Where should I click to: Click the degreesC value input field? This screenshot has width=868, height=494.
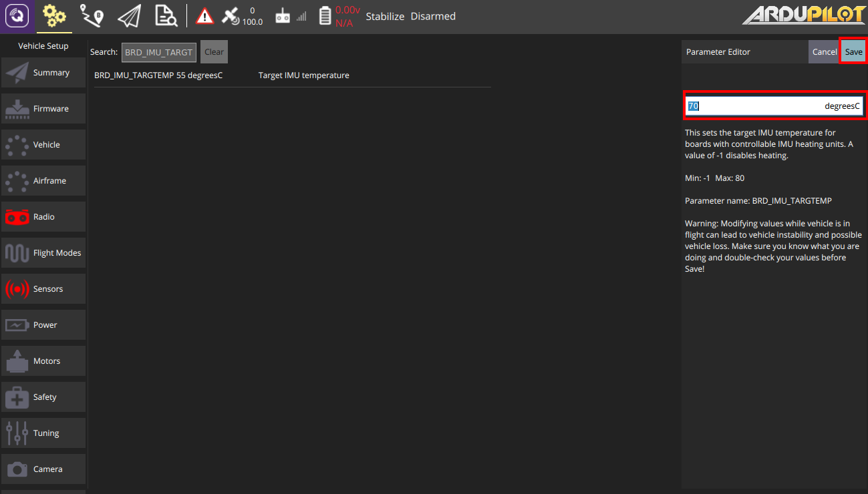coord(775,106)
